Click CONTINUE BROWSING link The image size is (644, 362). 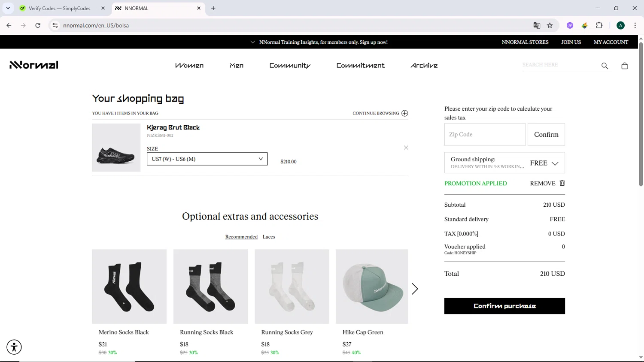click(376, 113)
